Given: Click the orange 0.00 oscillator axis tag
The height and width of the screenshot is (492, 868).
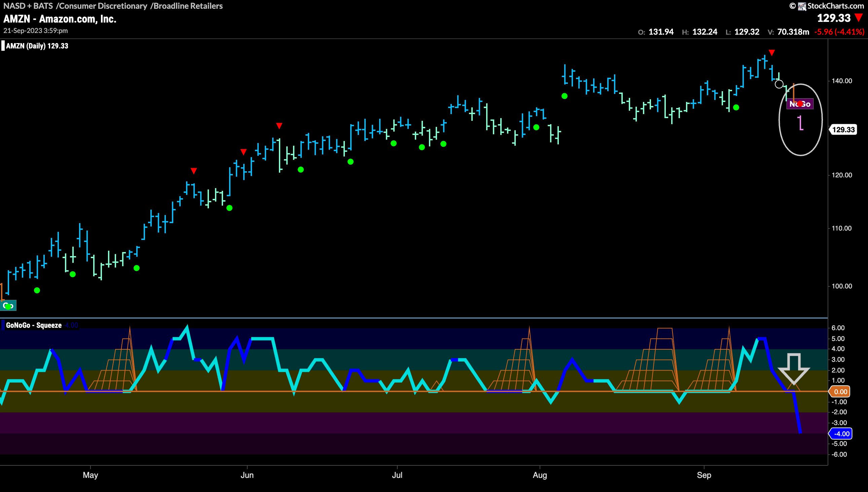Looking at the screenshot, I should (840, 392).
